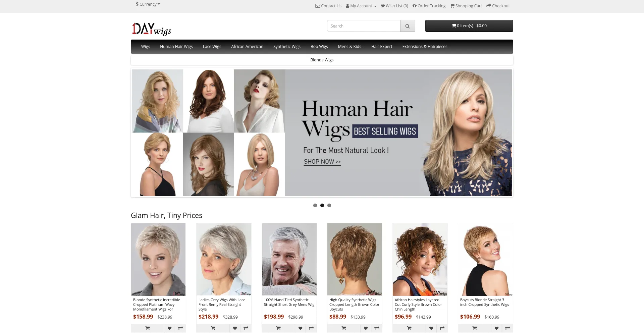The height and width of the screenshot is (333, 644).
Task: Expand the My Account dropdown
Action: pos(361,6)
